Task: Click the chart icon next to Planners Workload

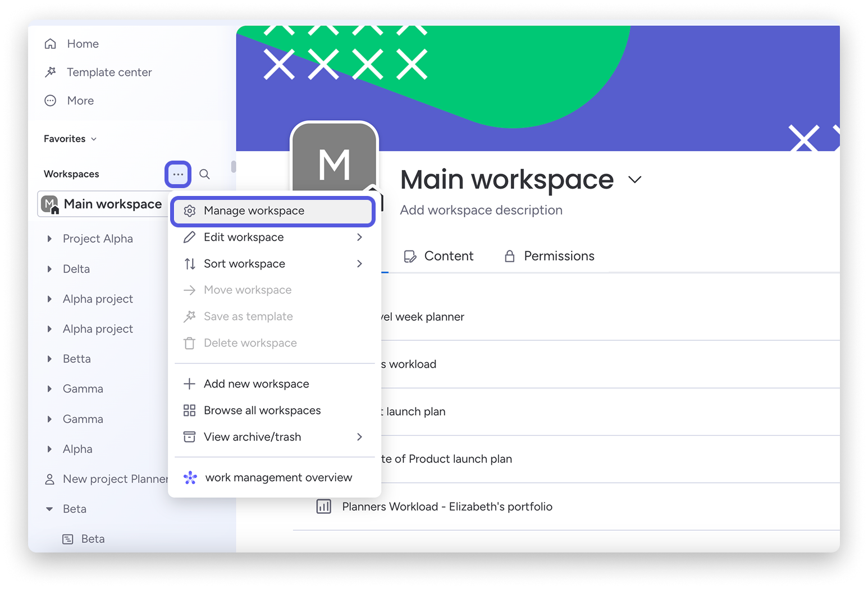Action: pyautogui.click(x=324, y=506)
